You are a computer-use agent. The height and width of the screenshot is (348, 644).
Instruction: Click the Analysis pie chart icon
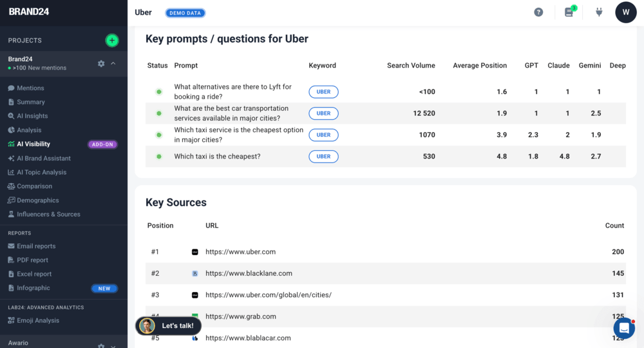point(11,130)
